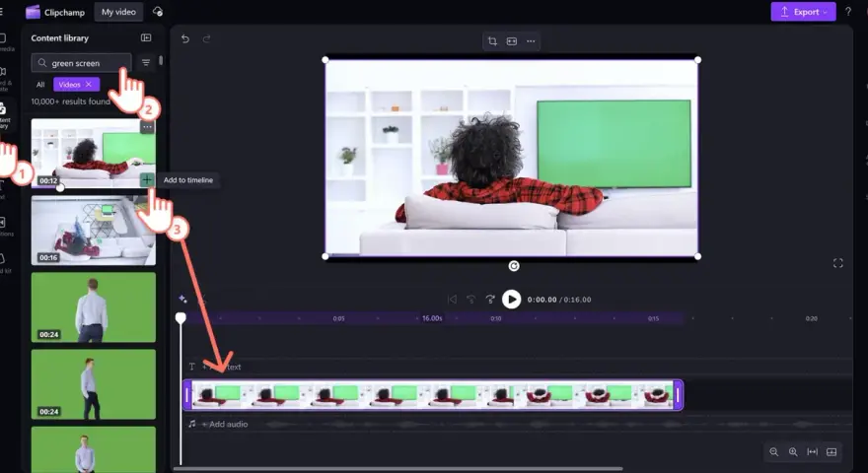Select the 00:16 overhead living room thumbnail
Viewport: 868px width, 473px height.
93,231
